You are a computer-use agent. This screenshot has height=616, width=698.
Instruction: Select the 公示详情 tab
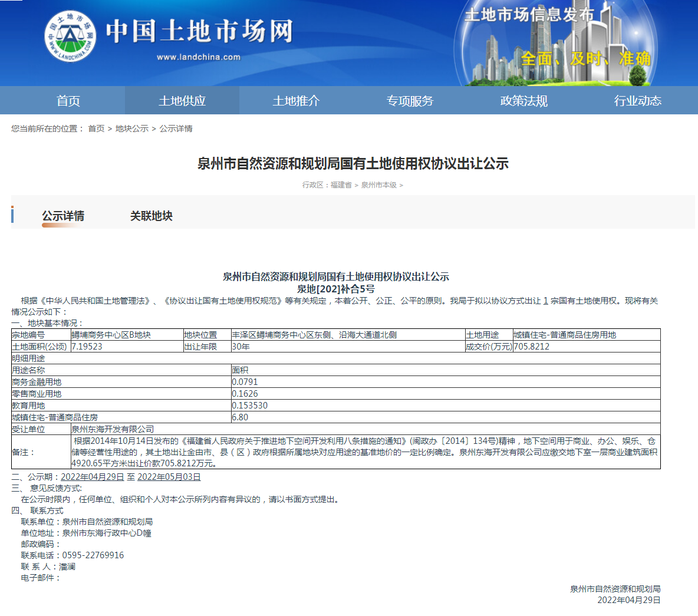point(62,215)
